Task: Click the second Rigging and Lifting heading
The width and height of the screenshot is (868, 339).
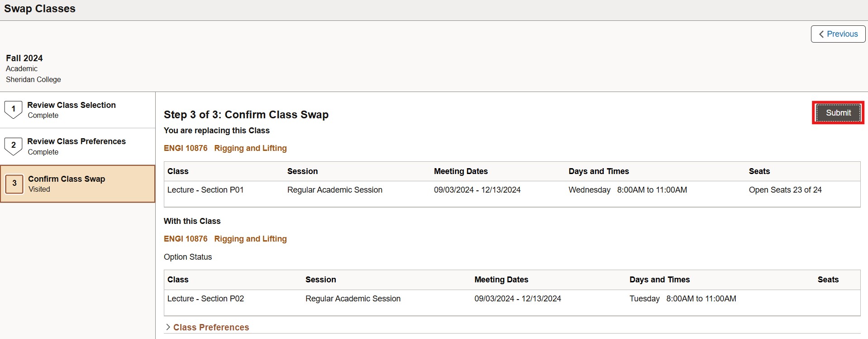Action: 250,239
